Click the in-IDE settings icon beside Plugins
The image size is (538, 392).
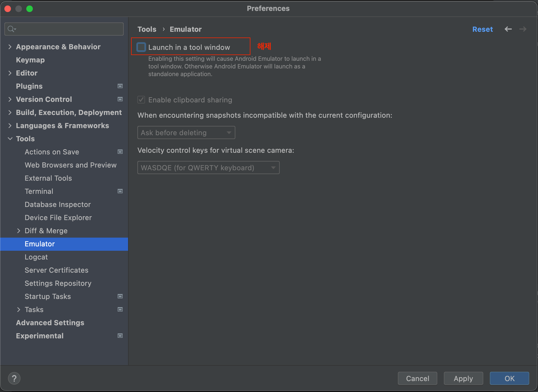120,86
